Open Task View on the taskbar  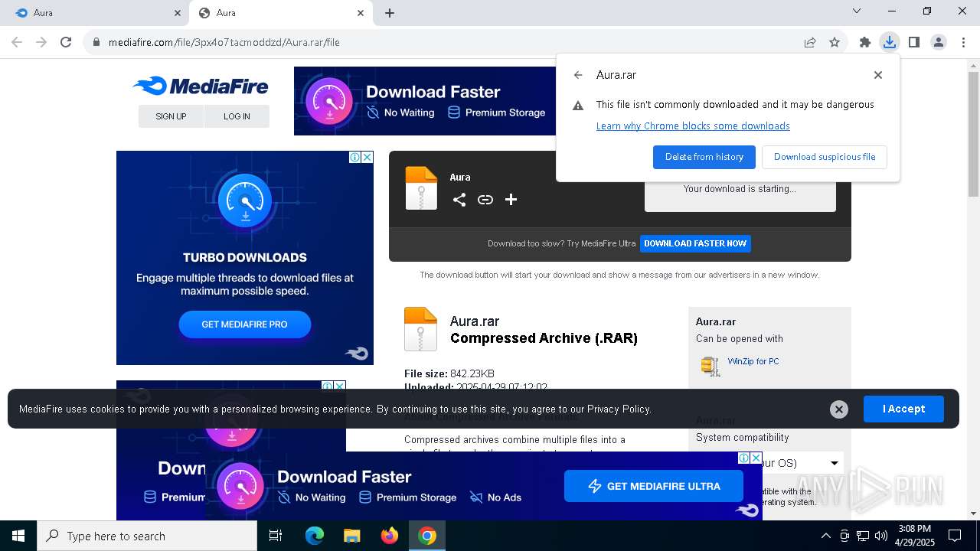tap(276, 536)
